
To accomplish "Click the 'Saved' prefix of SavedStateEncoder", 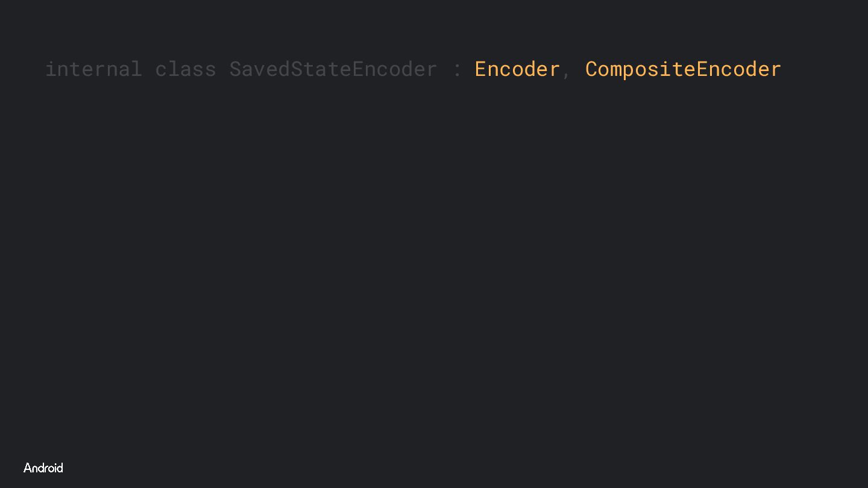I will tap(260, 69).
